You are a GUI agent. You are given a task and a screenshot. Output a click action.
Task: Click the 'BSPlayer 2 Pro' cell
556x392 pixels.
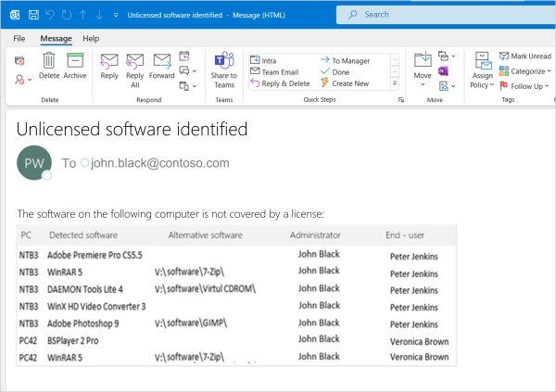click(x=72, y=340)
